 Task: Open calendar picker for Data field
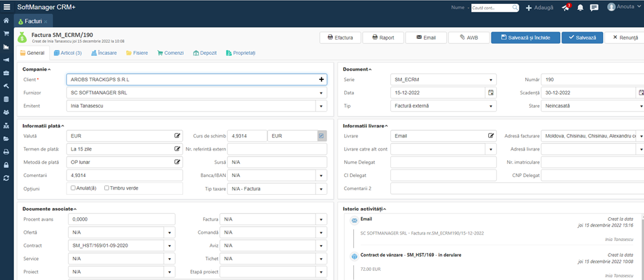tap(490, 93)
